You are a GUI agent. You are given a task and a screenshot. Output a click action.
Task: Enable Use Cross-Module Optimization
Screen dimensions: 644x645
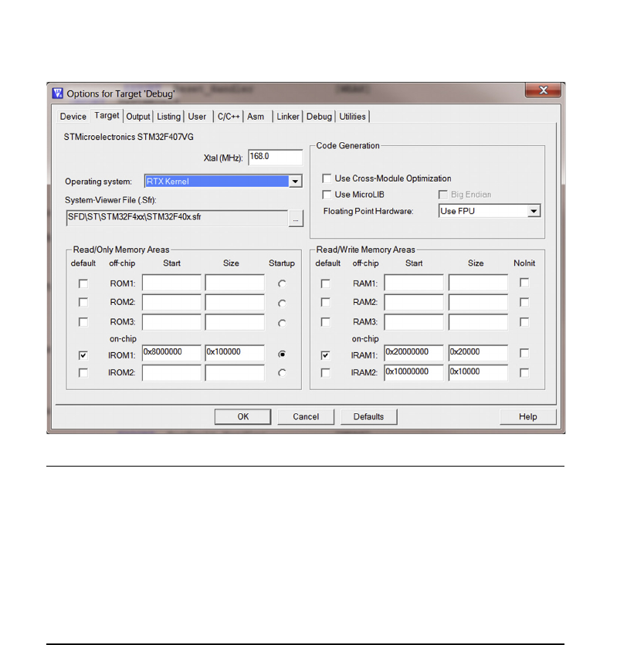click(327, 178)
